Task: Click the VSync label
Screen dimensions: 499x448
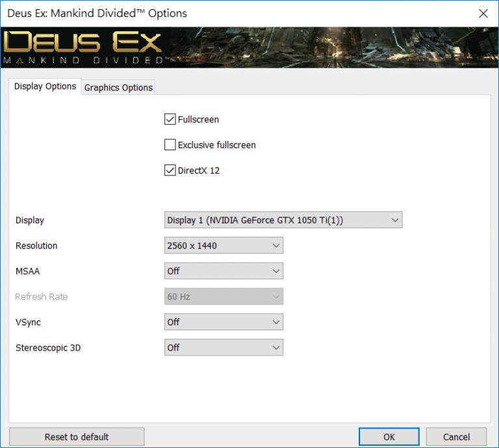Action: click(x=28, y=323)
